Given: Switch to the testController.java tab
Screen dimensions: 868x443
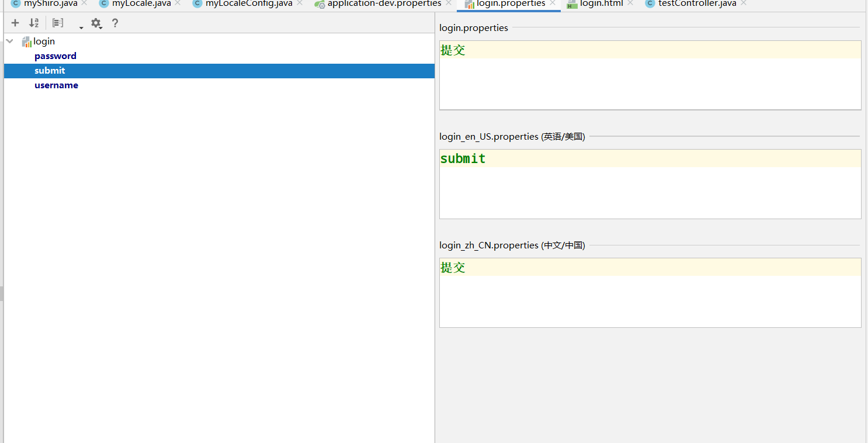Looking at the screenshot, I should [x=697, y=4].
